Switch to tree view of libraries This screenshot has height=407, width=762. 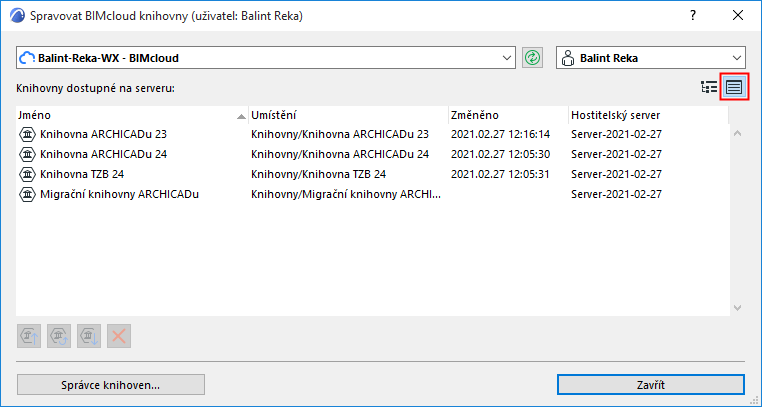[710, 87]
